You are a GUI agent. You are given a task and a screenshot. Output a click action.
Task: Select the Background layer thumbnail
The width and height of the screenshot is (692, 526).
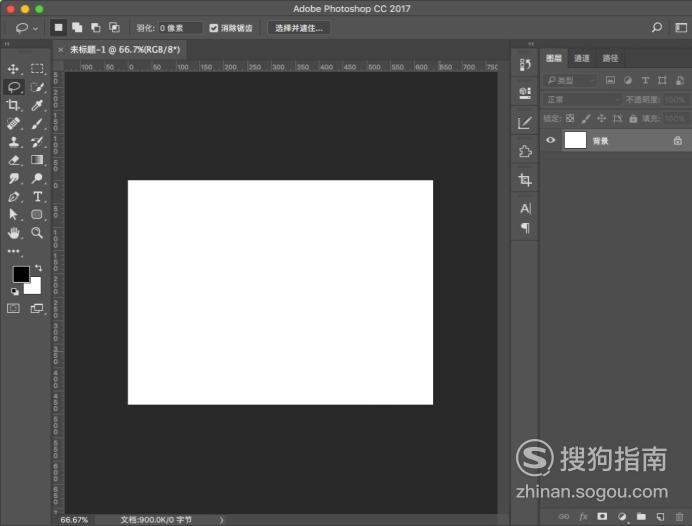click(575, 140)
